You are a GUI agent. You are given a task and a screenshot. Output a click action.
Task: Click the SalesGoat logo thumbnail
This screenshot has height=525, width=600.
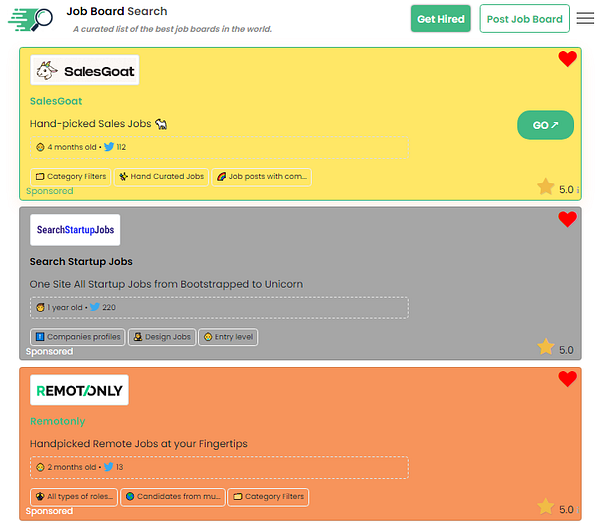click(85, 70)
